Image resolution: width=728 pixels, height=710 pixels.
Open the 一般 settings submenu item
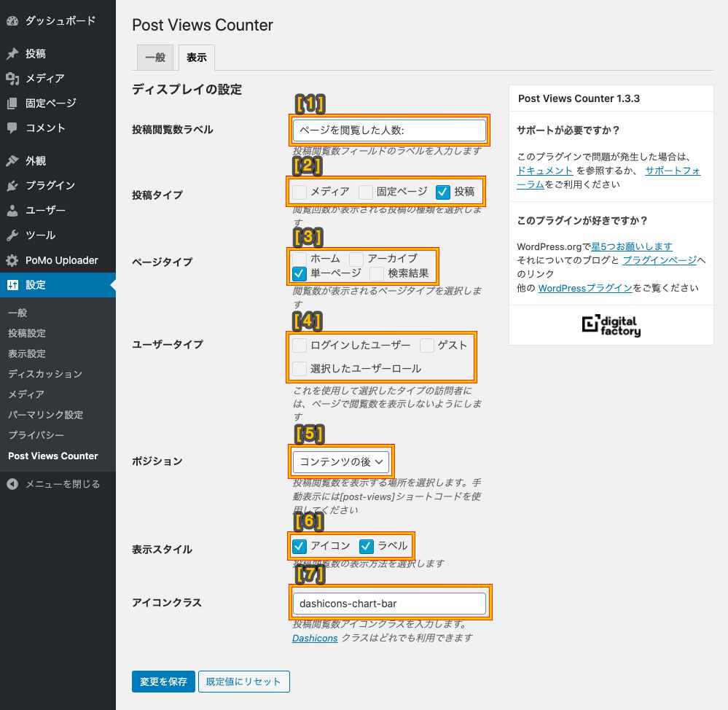tap(17, 313)
